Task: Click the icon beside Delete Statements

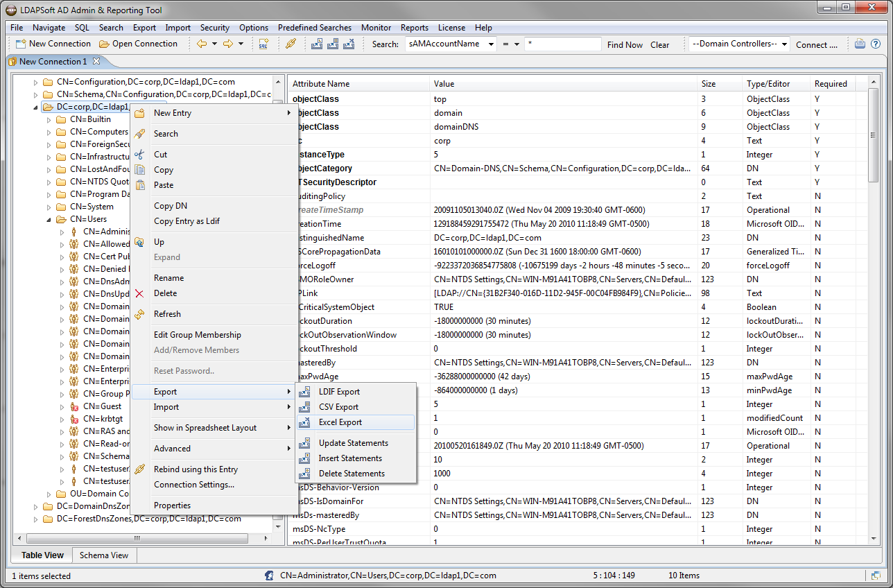Action: click(x=304, y=474)
